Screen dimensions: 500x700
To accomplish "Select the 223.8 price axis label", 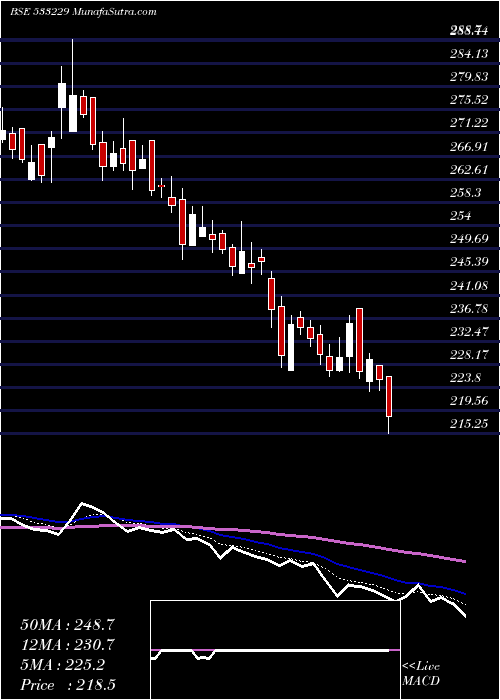I will 466,378.
